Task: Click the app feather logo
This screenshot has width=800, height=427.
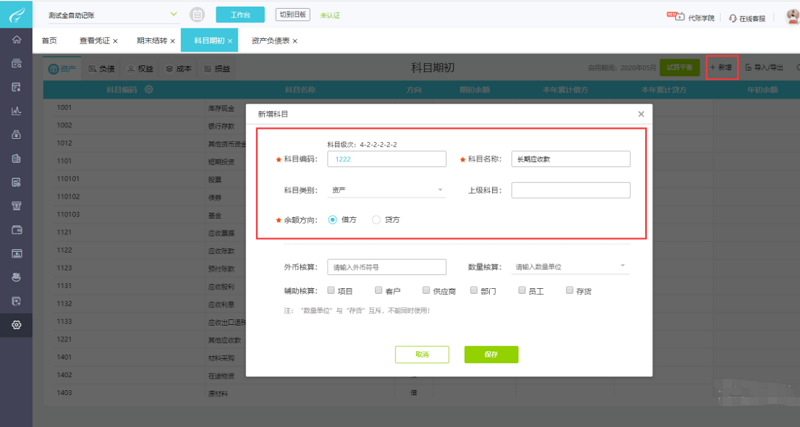Action: click(x=16, y=14)
